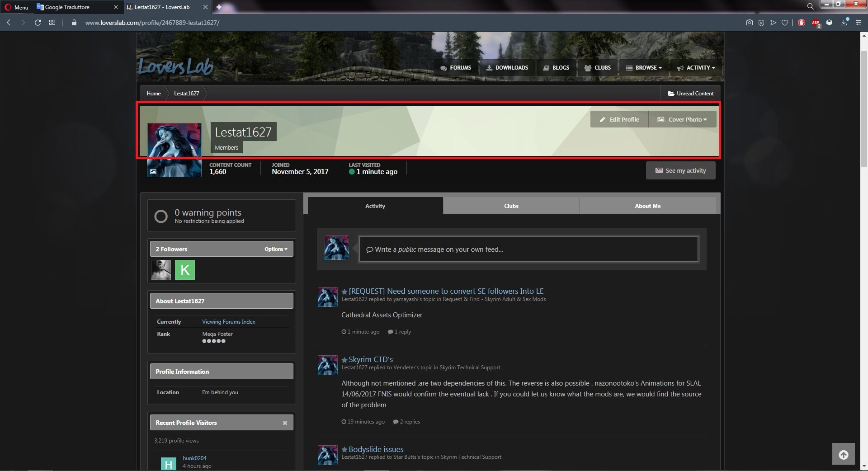Open follower K avatar
Image resolution: width=868 pixels, height=471 pixels.
[x=185, y=270]
